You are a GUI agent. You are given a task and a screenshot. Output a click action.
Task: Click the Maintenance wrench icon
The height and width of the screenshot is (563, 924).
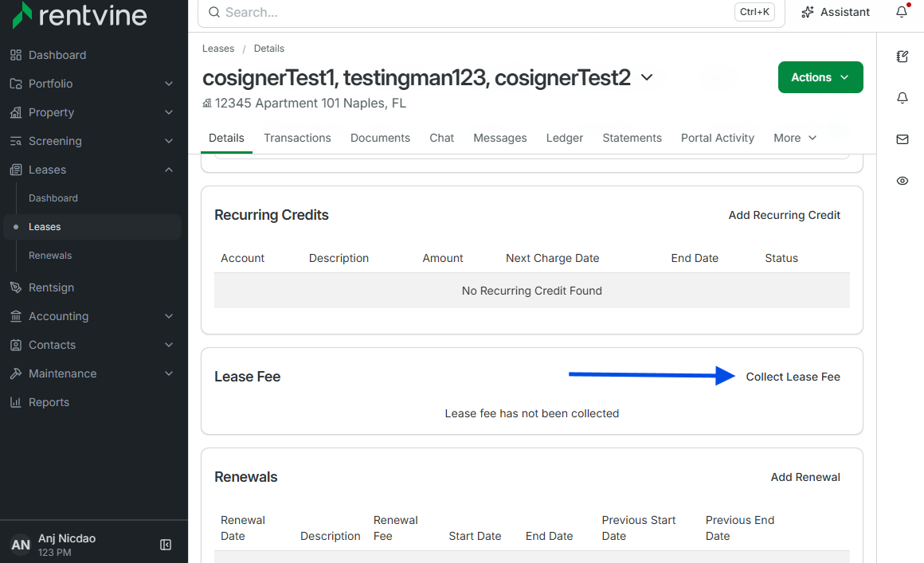point(16,373)
